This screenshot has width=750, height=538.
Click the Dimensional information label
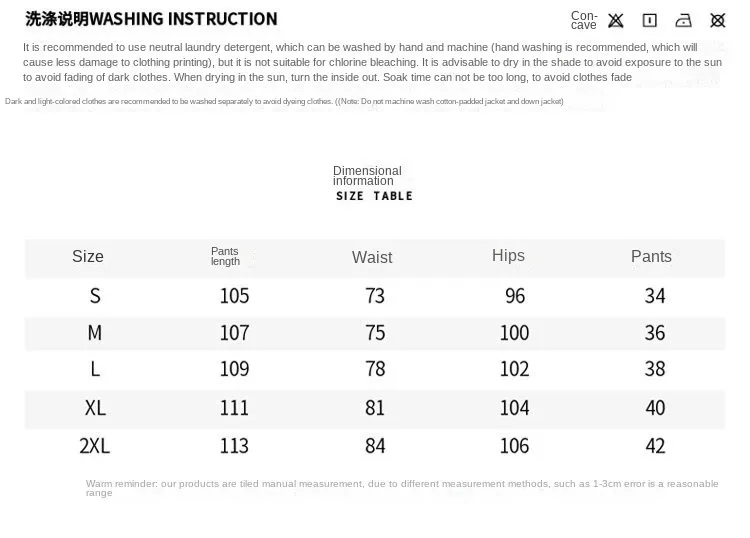tap(367, 176)
